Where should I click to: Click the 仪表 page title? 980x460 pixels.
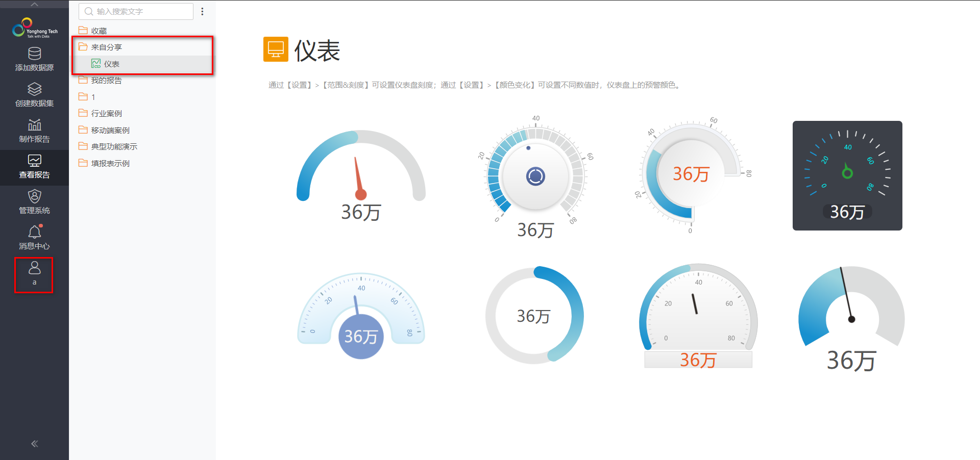point(317,50)
